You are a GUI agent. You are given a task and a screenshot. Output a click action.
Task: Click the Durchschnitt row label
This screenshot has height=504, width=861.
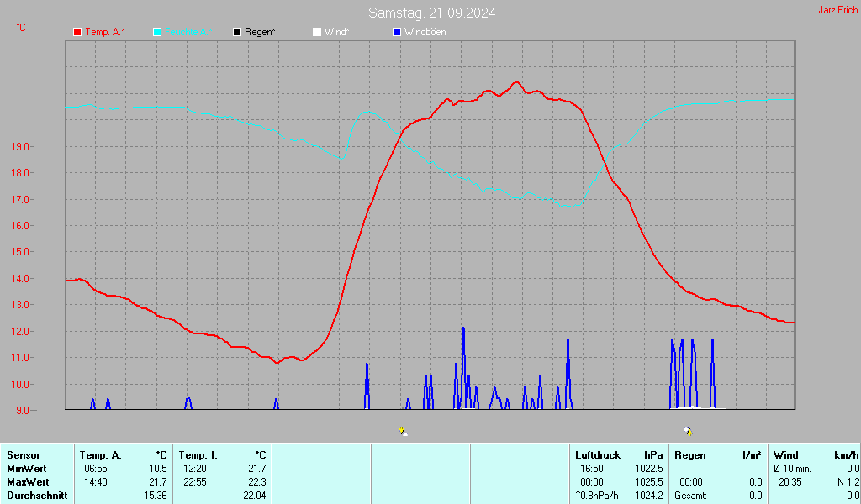pyautogui.click(x=33, y=496)
